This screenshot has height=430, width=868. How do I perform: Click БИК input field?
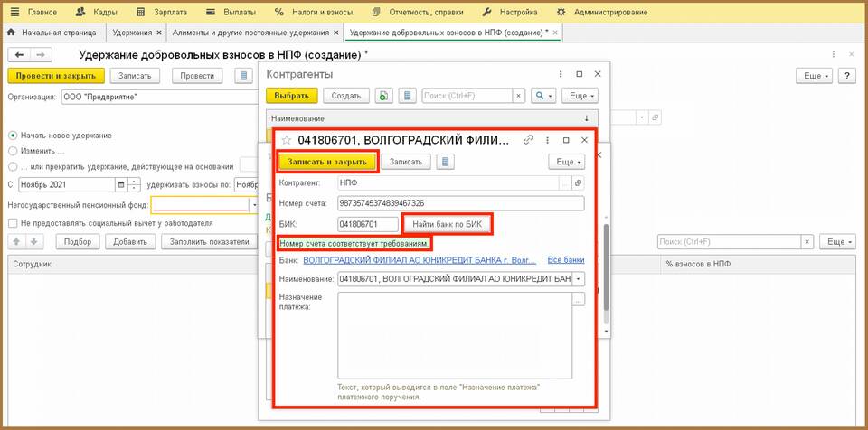(368, 224)
